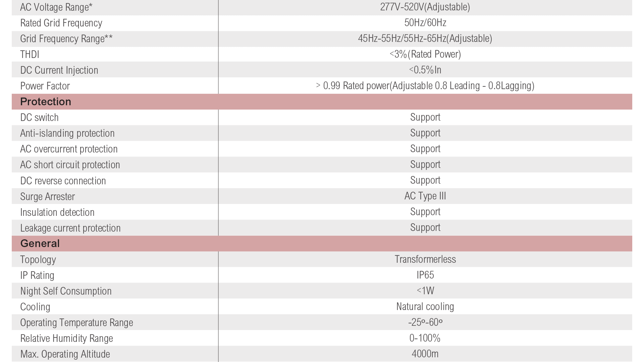Click the Night Self Consumption label
Image resolution: width=644 pixels, height=362 pixels.
point(66,291)
